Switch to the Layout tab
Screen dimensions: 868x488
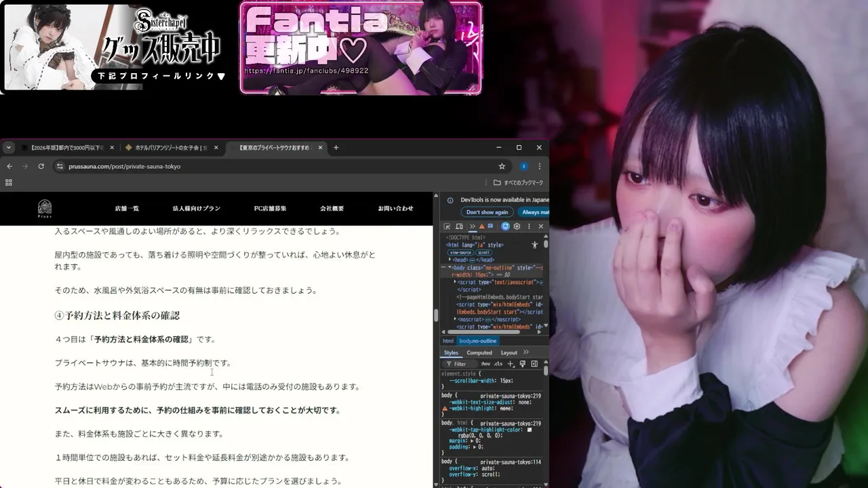pyautogui.click(x=509, y=352)
